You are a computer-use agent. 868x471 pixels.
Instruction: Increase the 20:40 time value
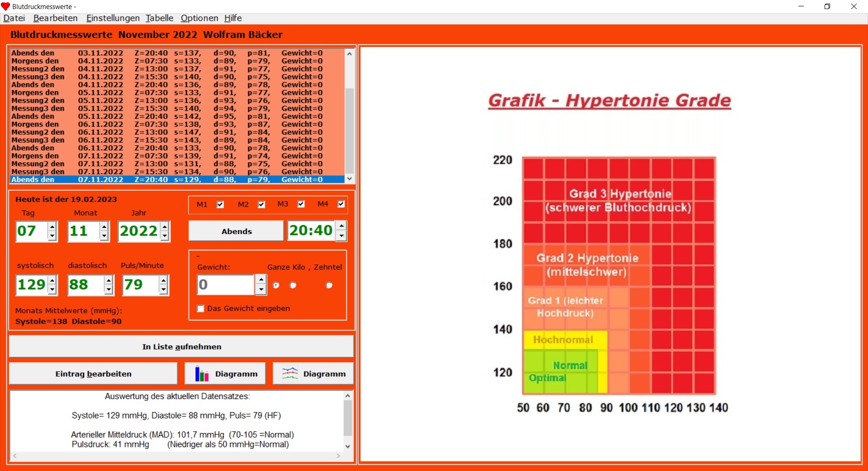[342, 226]
